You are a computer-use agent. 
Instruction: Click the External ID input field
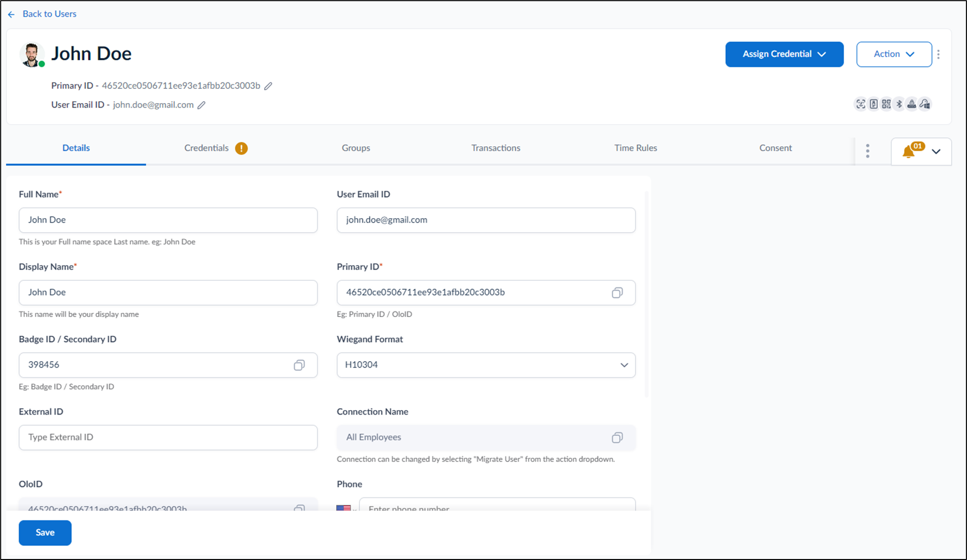(x=168, y=437)
